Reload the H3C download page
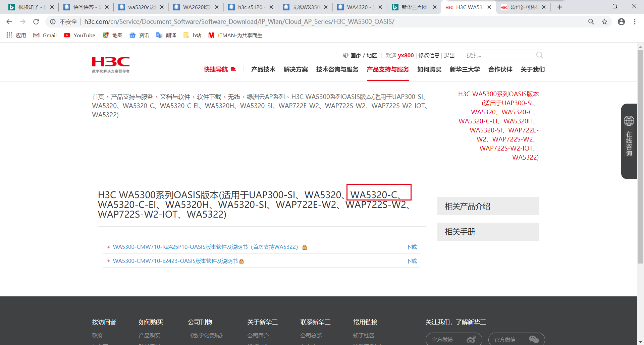 pos(36,22)
